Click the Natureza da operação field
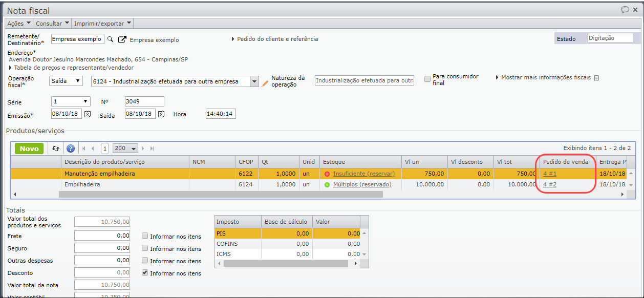Viewport: 644px width, 298px height. [364, 81]
